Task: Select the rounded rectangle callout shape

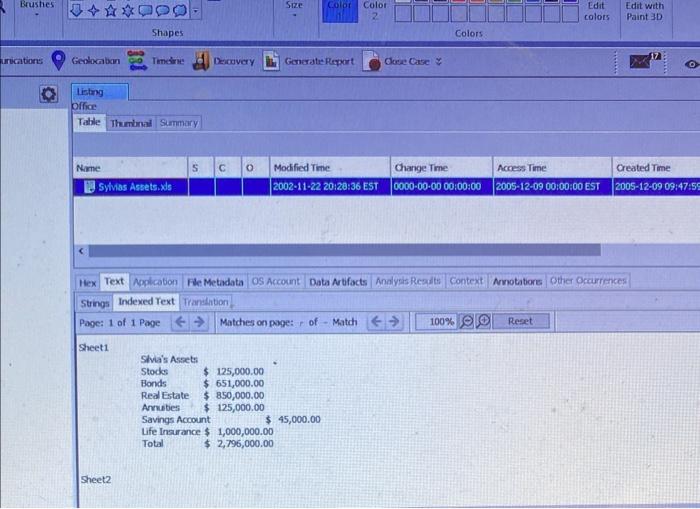Action: 146,10
